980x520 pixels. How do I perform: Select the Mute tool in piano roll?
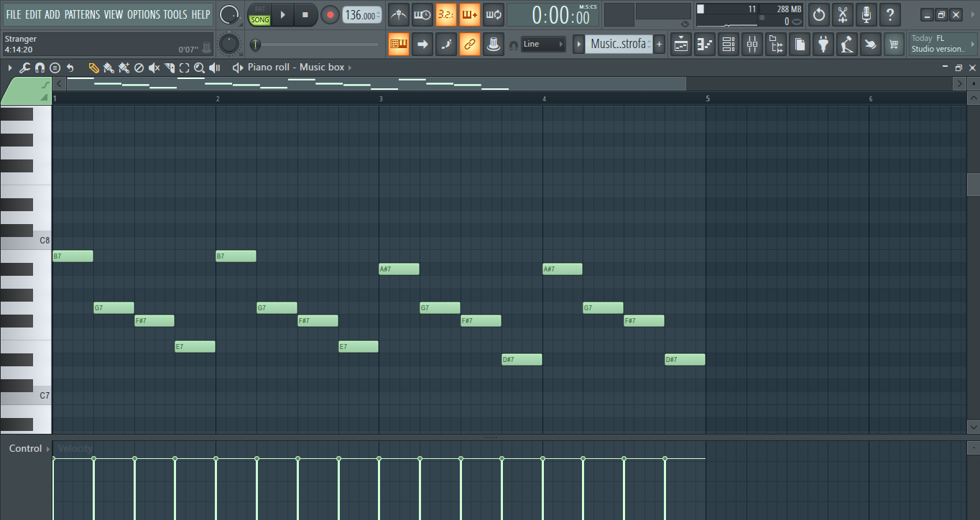154,68
